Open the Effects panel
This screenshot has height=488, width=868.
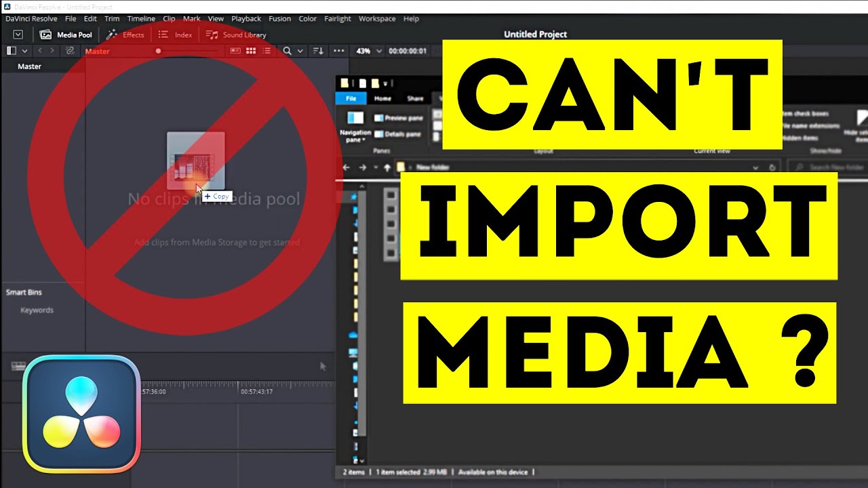[x=126, y=35]
